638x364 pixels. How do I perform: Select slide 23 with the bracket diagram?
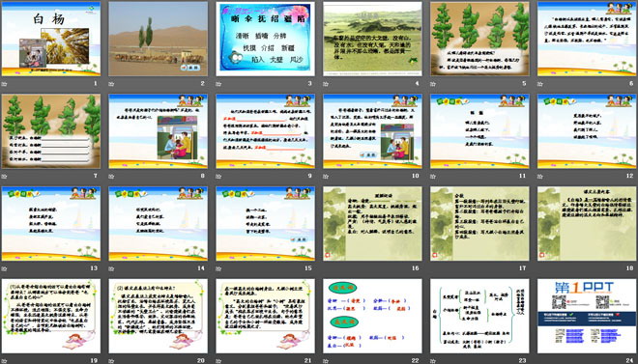479,316
